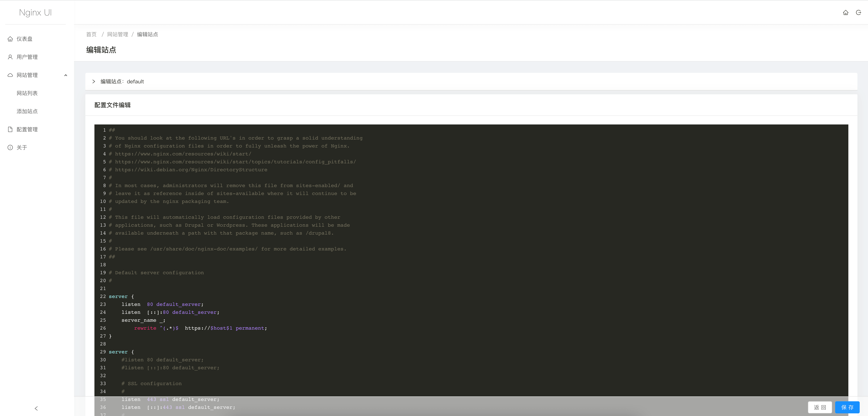The width and height of the screenshot is (868, 416).
Task: Click the dashboard house icon in sidebar
Action: point(10,39)
